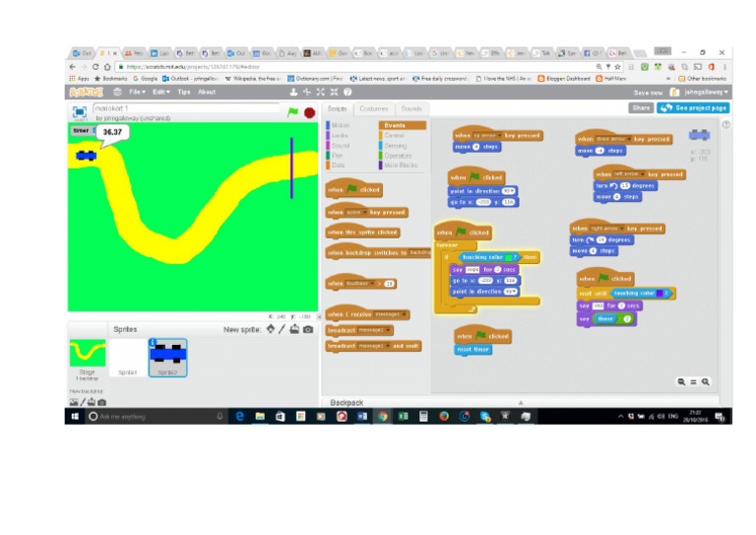Open the Edit menu dropdown
This screenshot has height=535, width=756.
tap(161, 92)
